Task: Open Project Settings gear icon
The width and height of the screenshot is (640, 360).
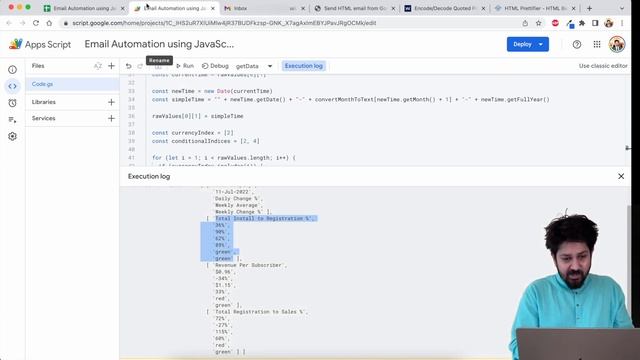Action: (12, 136)
